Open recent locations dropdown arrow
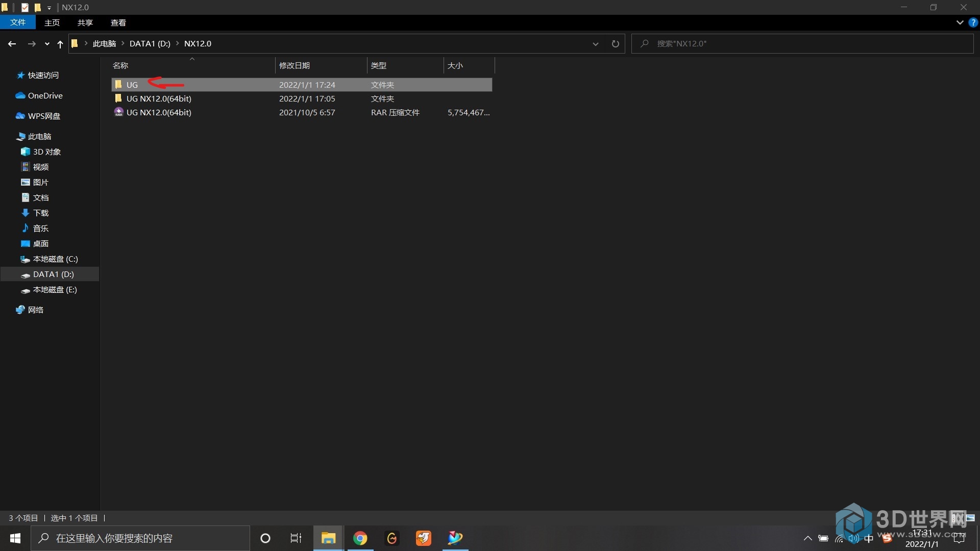The image size is (980, 551). (x=47, y=44)
